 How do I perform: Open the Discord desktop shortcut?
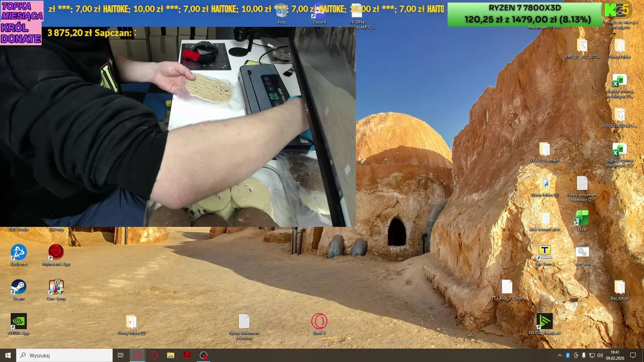pos(319,14)
